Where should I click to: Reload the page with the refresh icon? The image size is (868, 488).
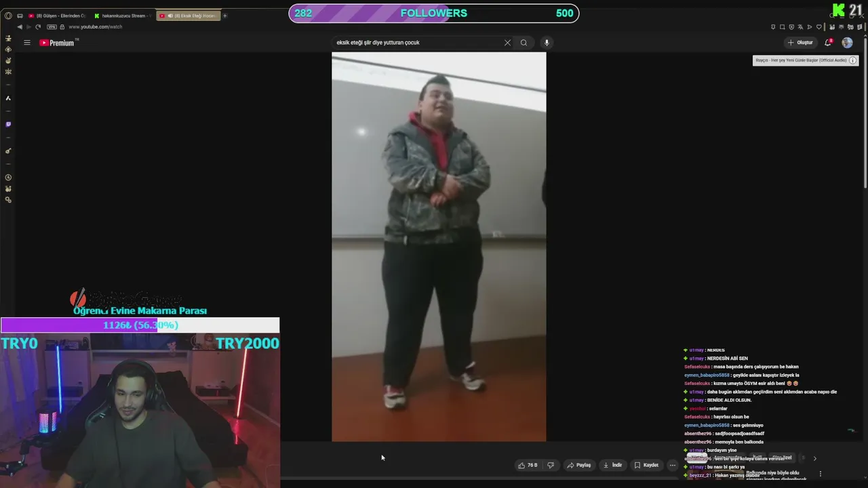38,26
